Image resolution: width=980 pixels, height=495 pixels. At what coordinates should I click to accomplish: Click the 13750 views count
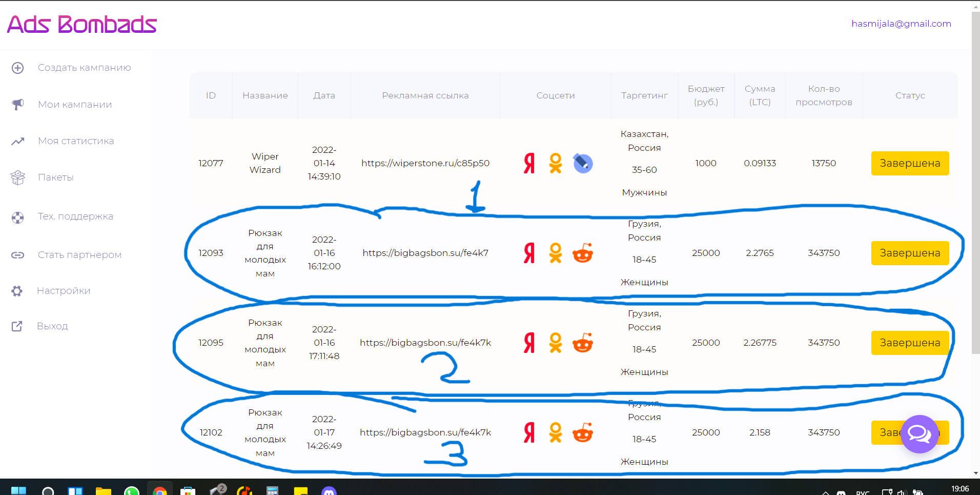tap(824, 163)
